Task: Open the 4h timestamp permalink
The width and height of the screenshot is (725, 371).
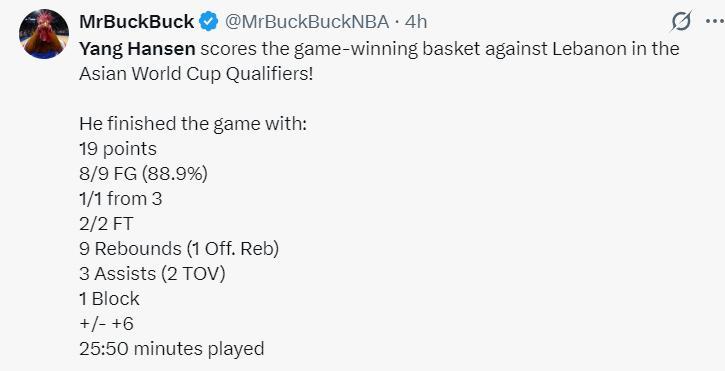Action: 416,22
